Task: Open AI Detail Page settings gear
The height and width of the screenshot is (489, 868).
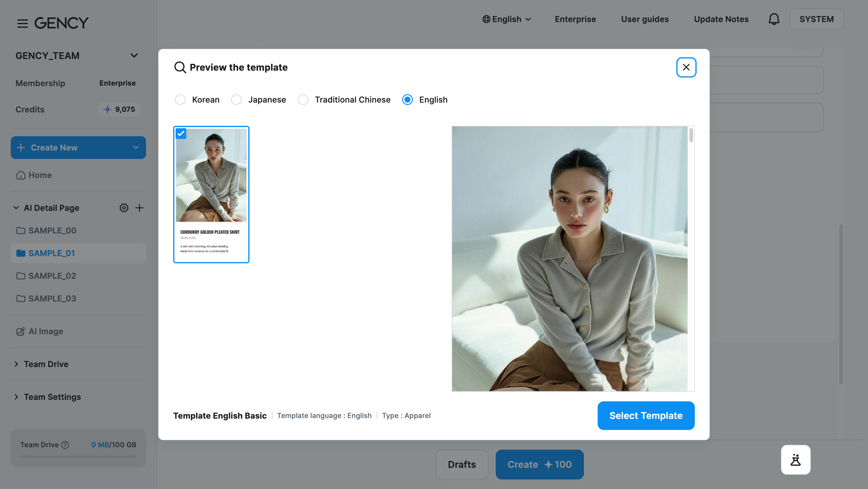Action: [x=124, y=208]
